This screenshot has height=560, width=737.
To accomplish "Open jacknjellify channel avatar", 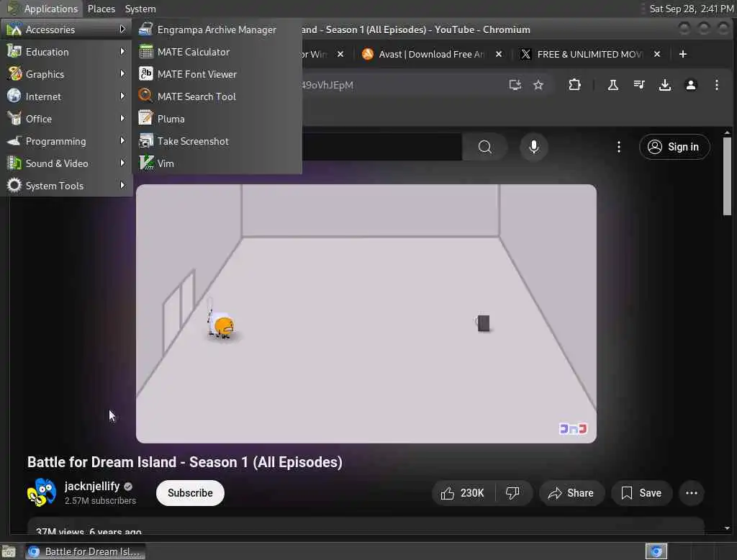I will pos(42,493).
